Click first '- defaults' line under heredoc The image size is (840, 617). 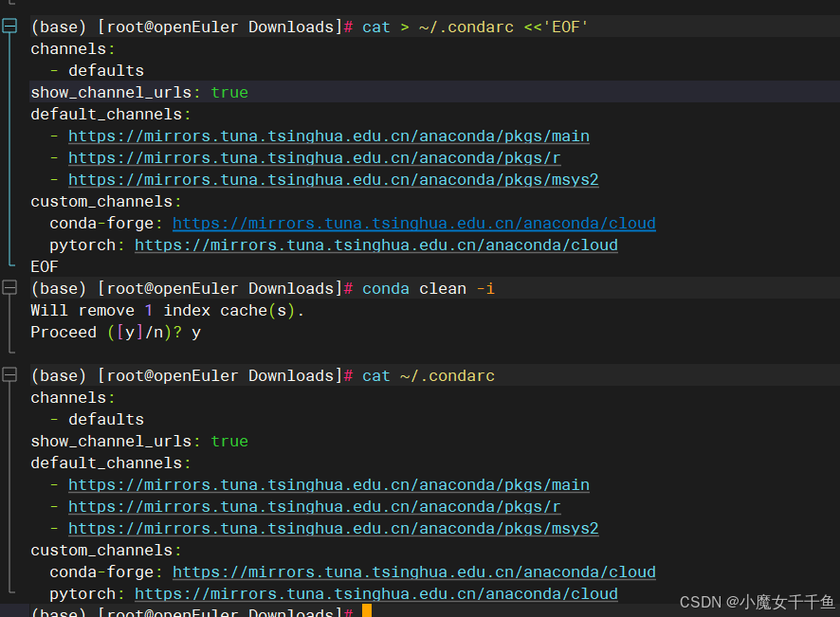[x=97, y=71]
